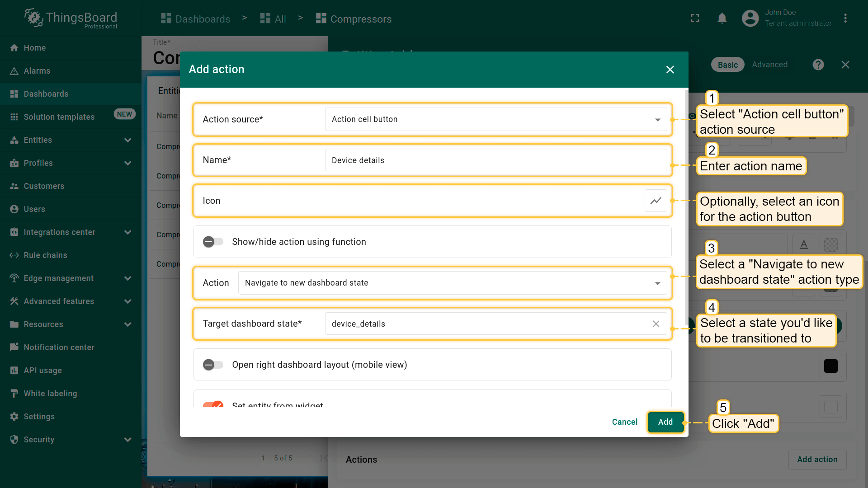Click the action icon picker button
The width and height of the screenshot is (868, 488).
pyautogui.click(x=656, y=201)
